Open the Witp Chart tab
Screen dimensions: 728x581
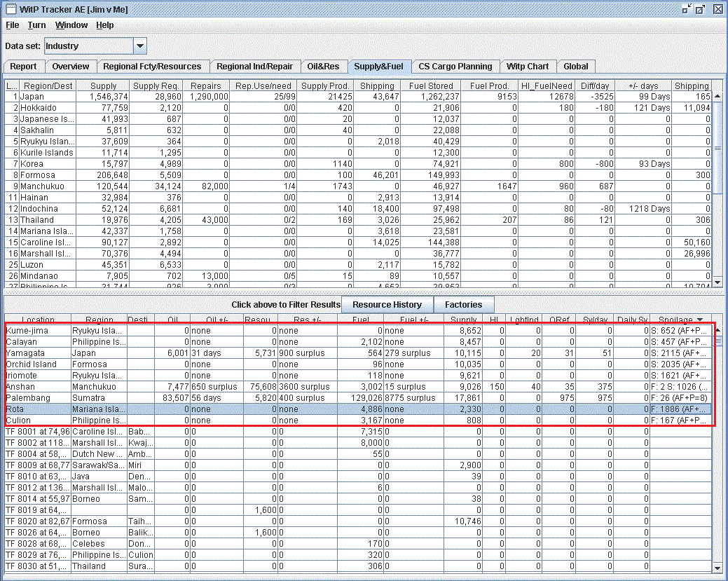pyautogui.click(x=528, y=67)
